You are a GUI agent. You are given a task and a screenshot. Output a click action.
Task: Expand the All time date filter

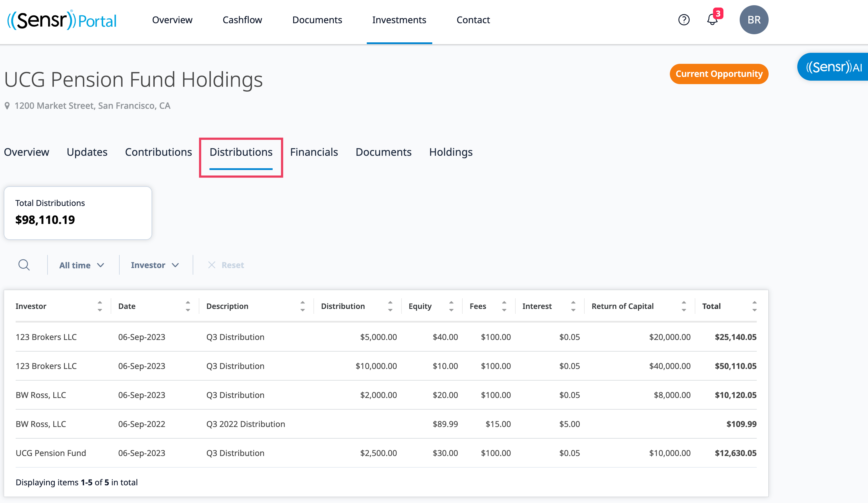tap(81, 265)
